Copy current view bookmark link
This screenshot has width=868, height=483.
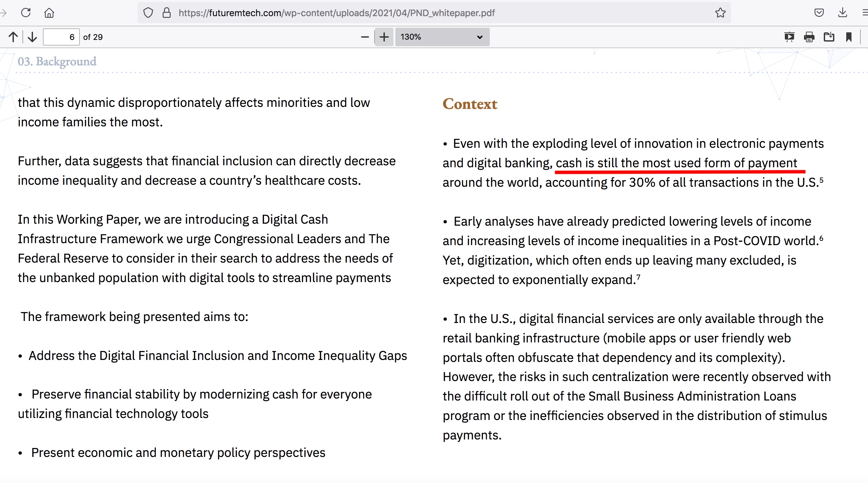849,37
